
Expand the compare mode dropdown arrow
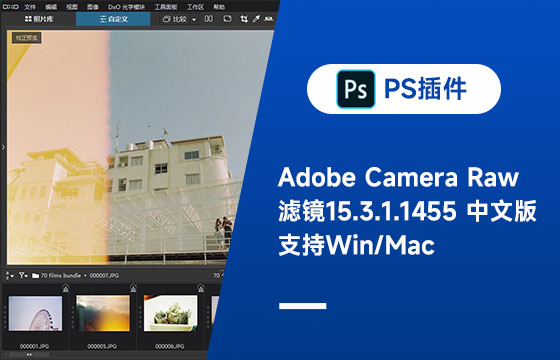(x=194, y=19)
